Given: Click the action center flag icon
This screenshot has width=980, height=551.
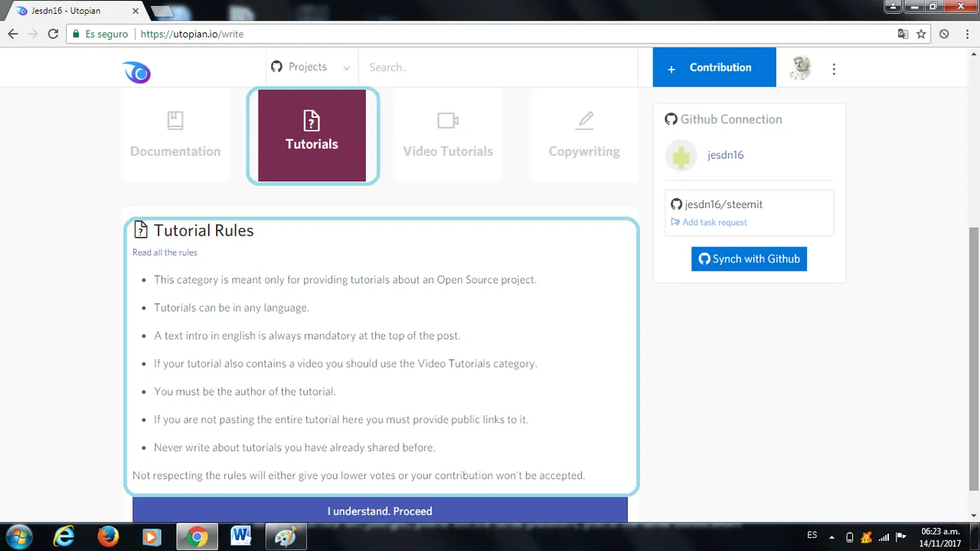Looking at the screenshot, I should 901,537.
